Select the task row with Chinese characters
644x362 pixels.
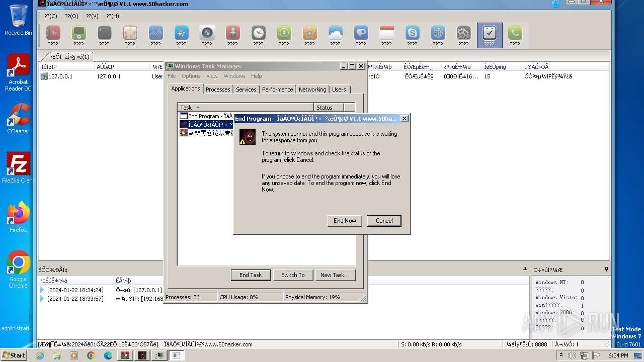pyautogui.click(x=206, y=133)
